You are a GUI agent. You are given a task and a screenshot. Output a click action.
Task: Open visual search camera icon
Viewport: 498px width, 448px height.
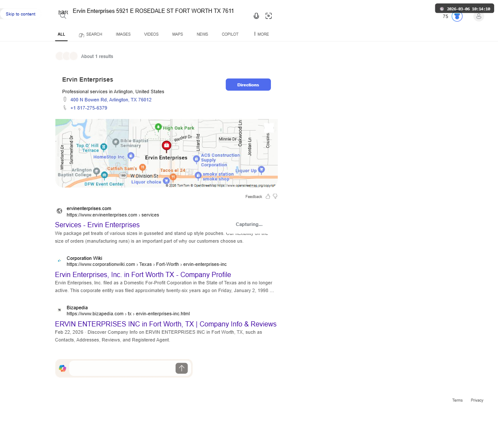point(269,16)
